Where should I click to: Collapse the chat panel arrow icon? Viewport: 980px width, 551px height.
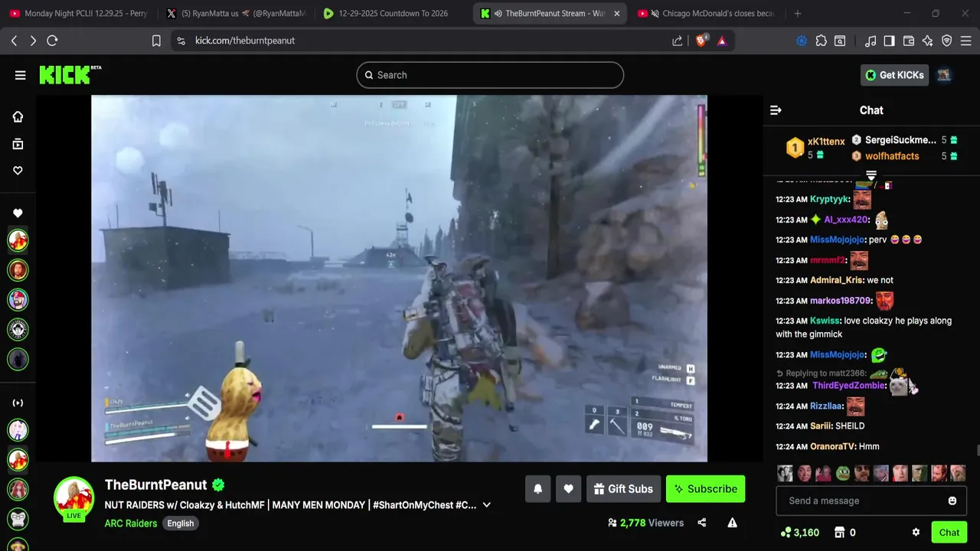click(776, 110)
